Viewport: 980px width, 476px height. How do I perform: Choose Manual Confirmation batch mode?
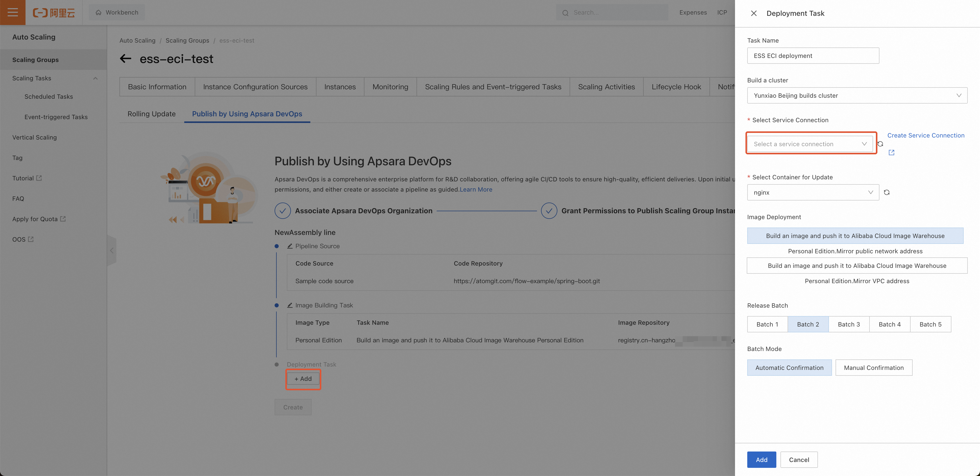pyautogui.click(x=874, y=368)
